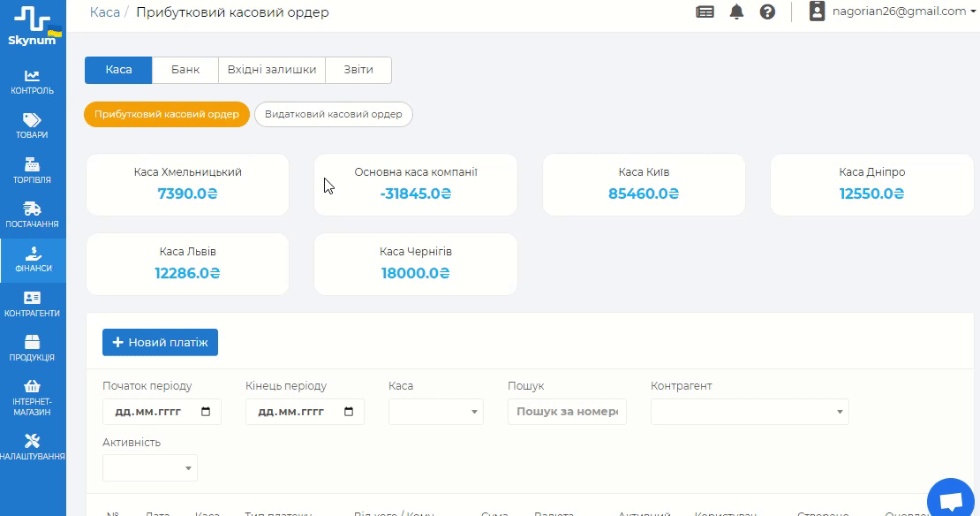Viewport: 980px width, 516px height.
Task: Open Постачання delivery section
Action: [33, 215]
